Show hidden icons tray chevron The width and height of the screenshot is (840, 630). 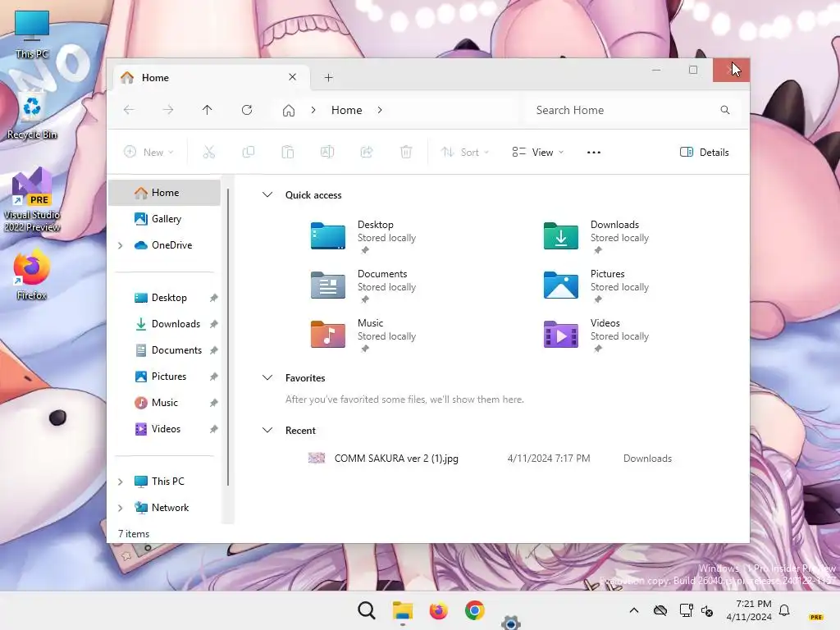(634, 610)
